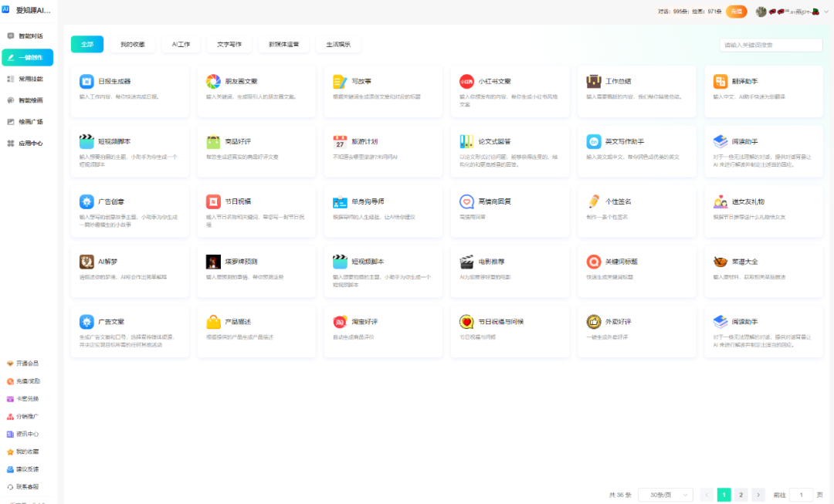
Task: Open 卡密兑换 in sidebar
Action: (23, 399)
